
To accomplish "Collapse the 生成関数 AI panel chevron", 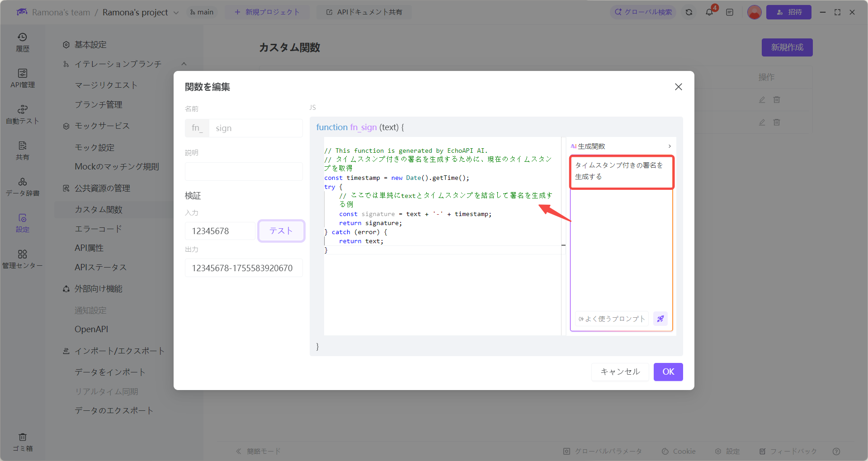I will click(x=670, y=146).
